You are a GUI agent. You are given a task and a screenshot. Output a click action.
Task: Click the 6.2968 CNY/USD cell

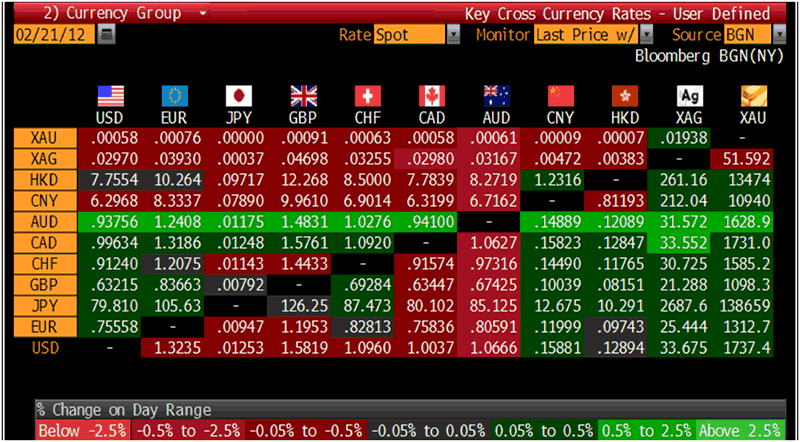click(x=110, y=201)
